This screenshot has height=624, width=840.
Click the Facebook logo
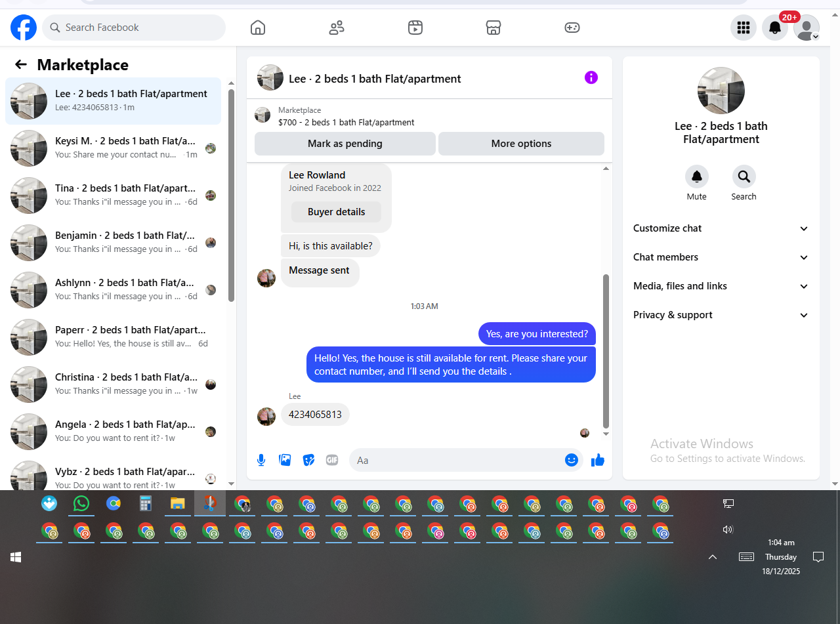24,28
